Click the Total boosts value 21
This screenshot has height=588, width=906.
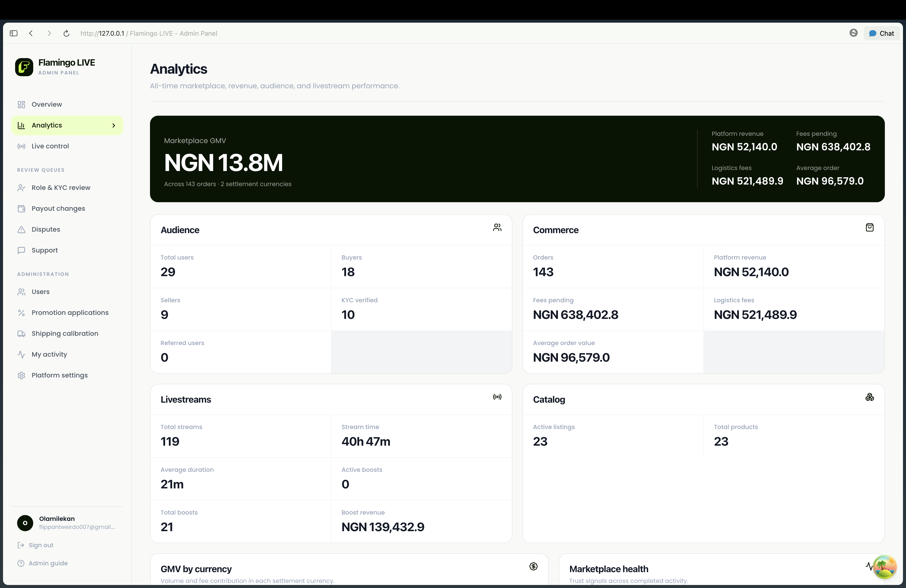click(167, 528)
